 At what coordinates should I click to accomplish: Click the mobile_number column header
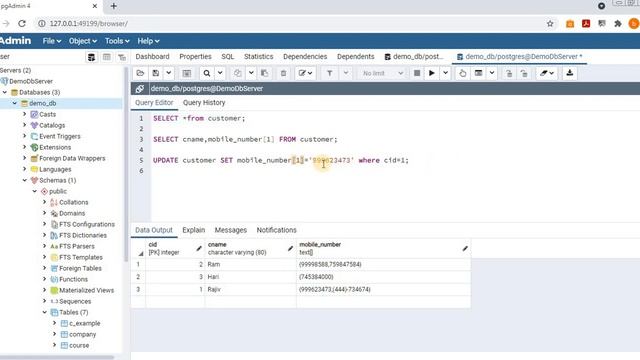(383, 249)
